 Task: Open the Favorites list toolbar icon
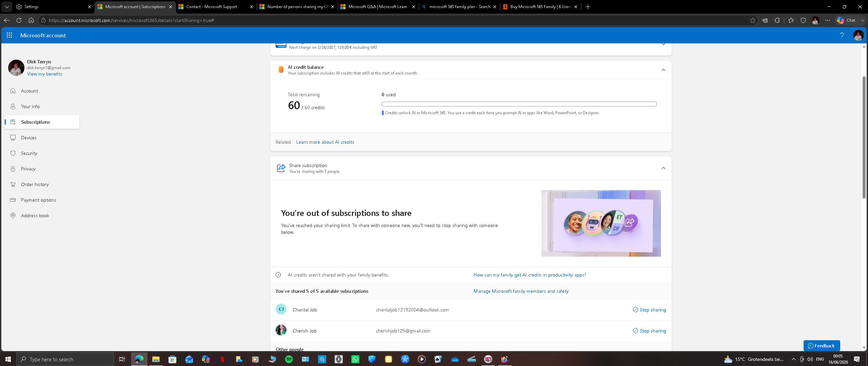(x=791, y=20)
